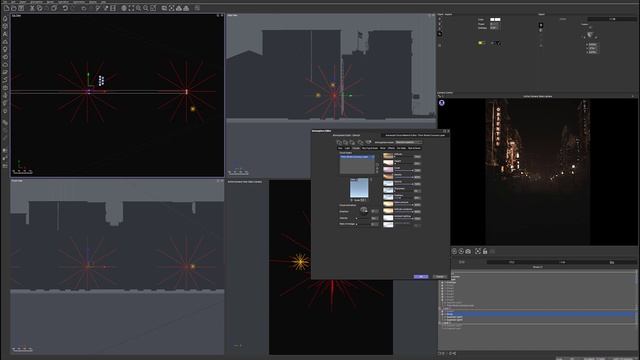Screen dimensions: 640x360
Task: Click the last tab of the World Browser
Action: 611,262
